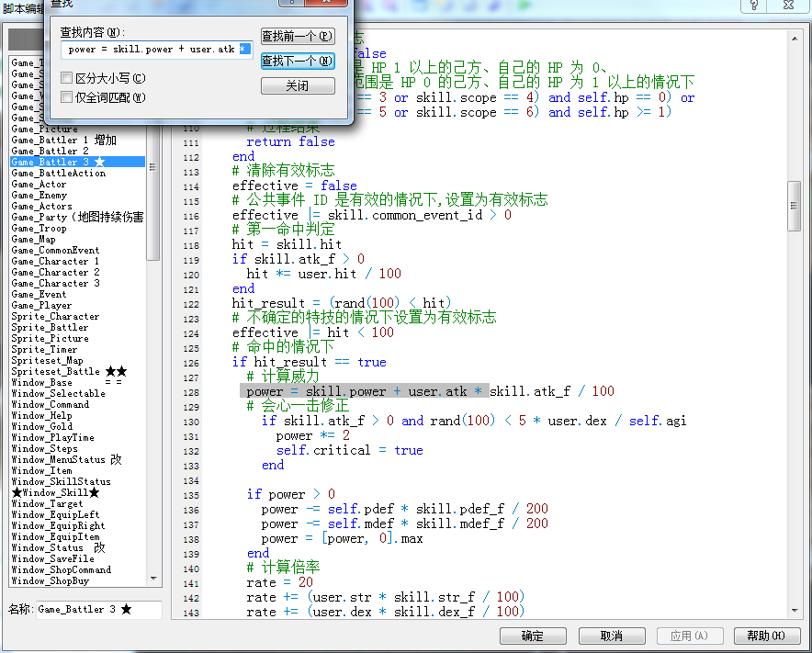The image size is (812, 653).
Task: Click line 111 'return false' code
Action: pyautogui.click(x=290, y=141)
